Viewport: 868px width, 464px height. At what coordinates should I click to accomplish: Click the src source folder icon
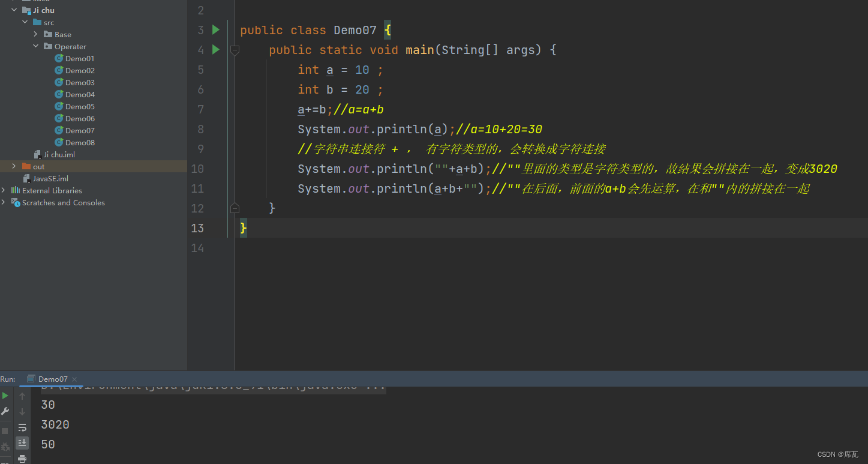point(37,22)
